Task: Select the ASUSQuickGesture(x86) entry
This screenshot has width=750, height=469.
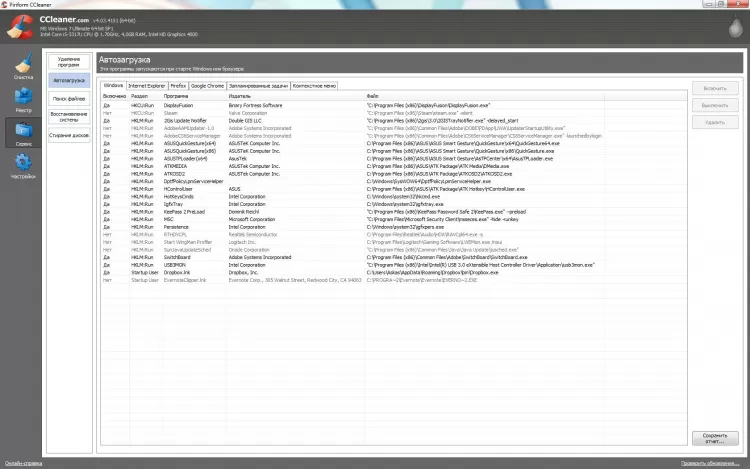Action: point(394,151)
